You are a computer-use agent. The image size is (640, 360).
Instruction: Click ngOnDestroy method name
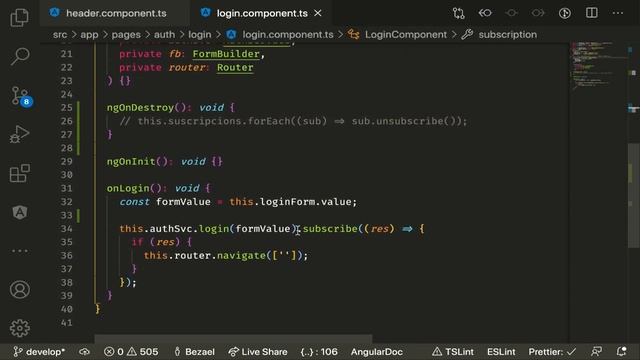pyautogui.click(x=140, y=108)
